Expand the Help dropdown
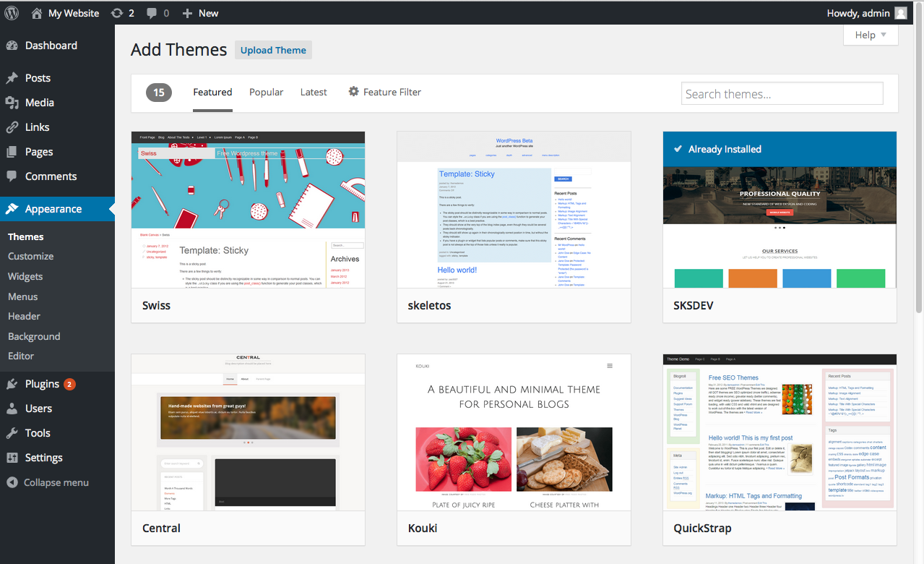Screen dimensions: 924x564 (871, 35)
